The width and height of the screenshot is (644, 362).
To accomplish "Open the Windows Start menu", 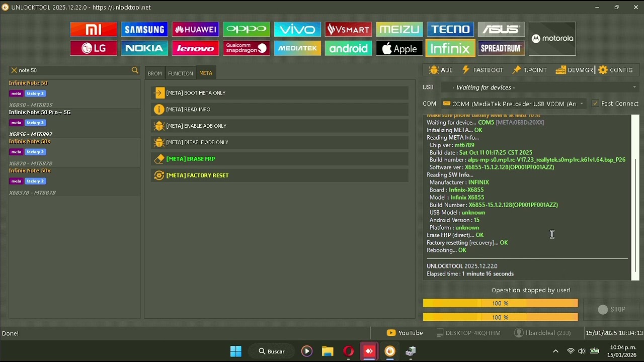I will (x=235, y=351).
